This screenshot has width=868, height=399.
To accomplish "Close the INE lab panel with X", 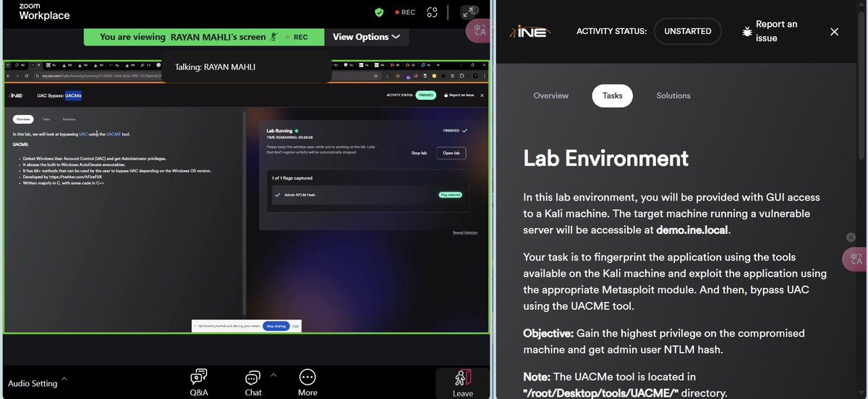I will [x=834, y=31].
